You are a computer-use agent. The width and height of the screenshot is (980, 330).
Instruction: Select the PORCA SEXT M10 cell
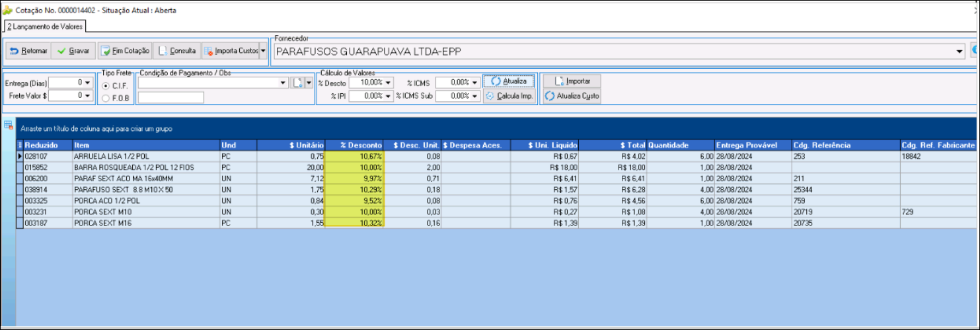tap(146, 212)
